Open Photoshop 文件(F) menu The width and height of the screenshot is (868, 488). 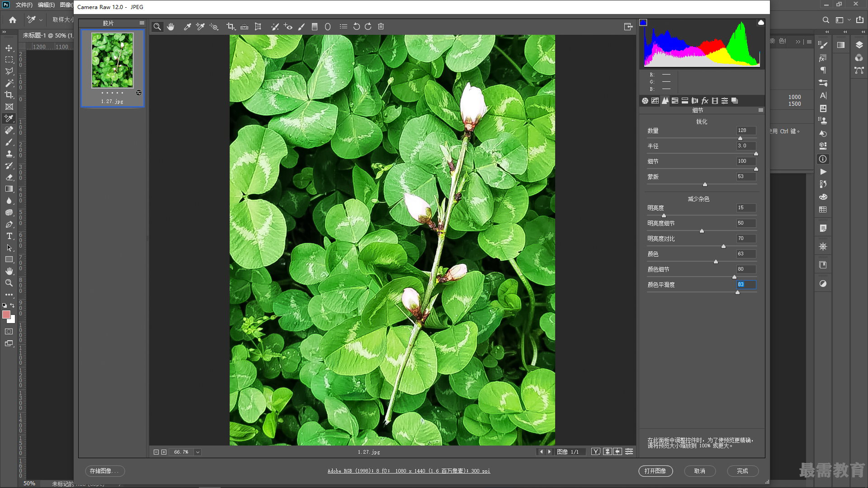click(x=24, y=5)
